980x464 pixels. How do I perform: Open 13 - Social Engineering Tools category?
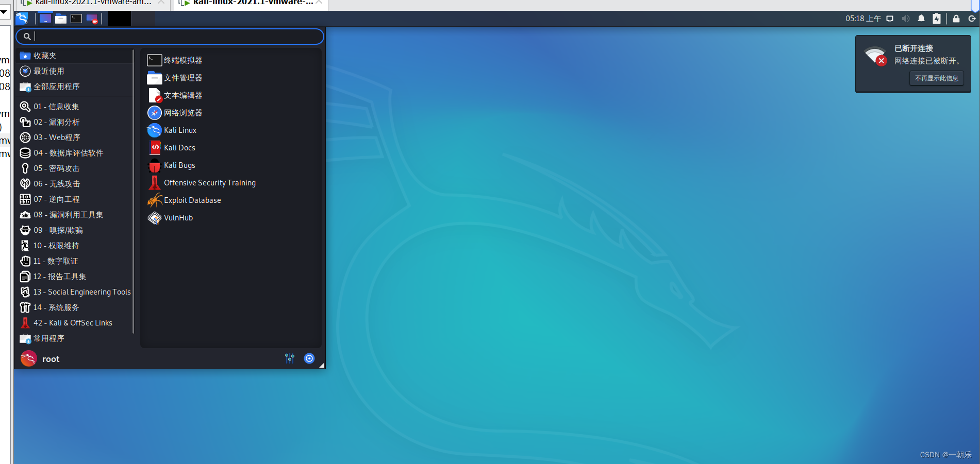(75, 292)
